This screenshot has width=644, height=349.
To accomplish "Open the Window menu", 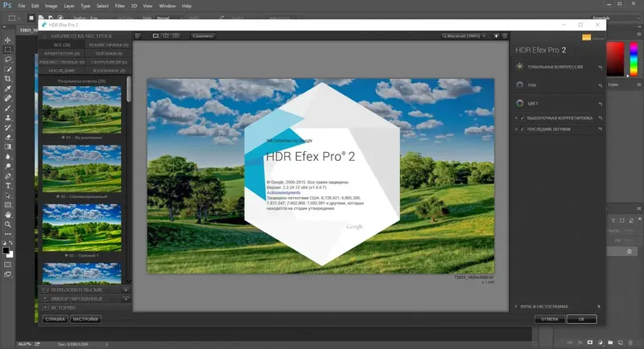I will (167, 6).
